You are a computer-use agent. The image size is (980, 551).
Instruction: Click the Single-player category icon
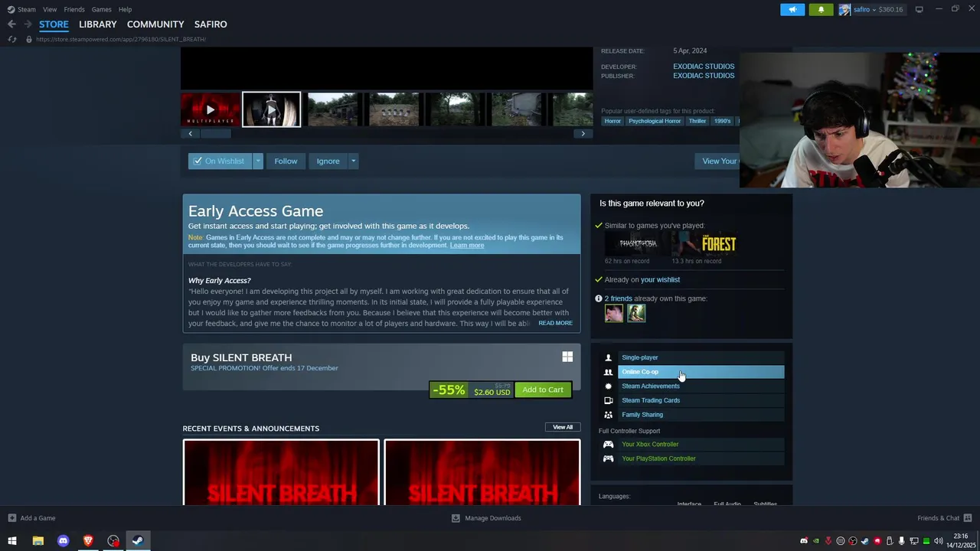tap(608, 357)
